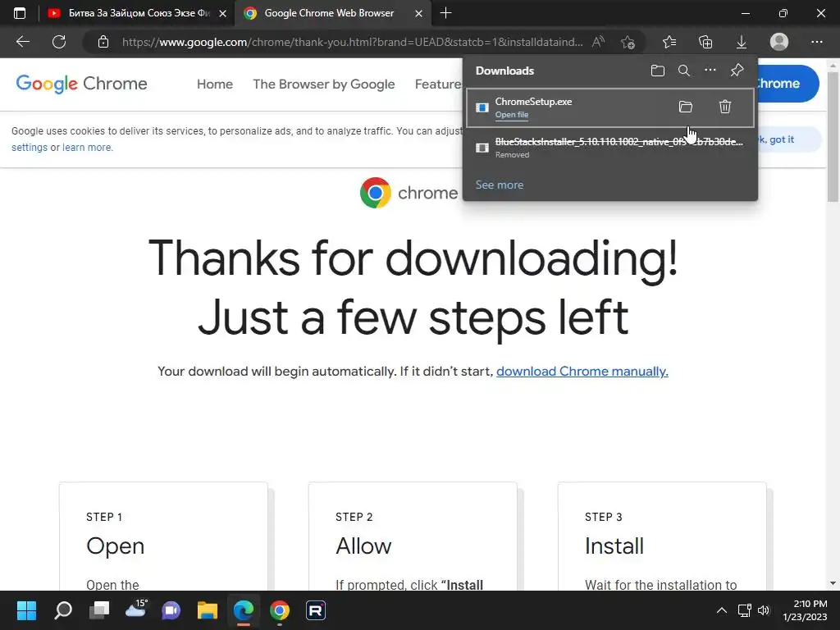Click the removed BlueStacksInstaller download entry
Viewport: 840px width, 630px height.
[610, 148]
